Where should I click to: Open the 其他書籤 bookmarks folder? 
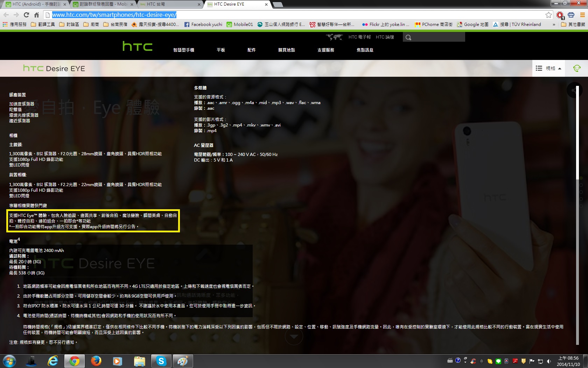pyautogui.click(x=573, y=25)
